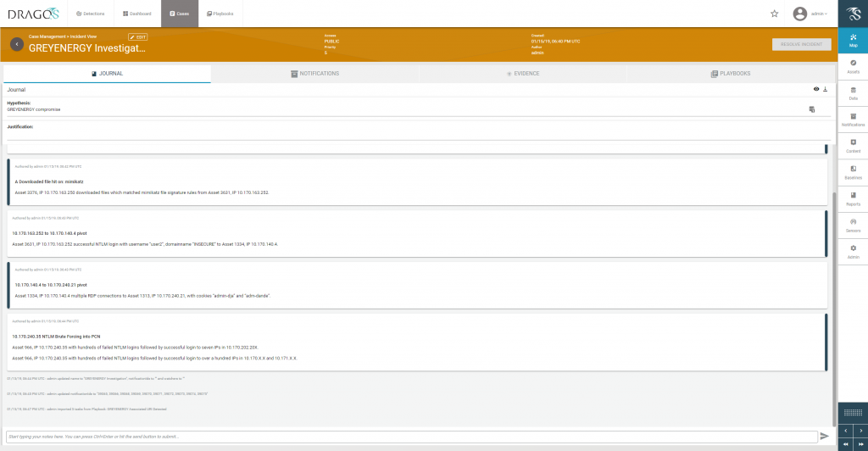Click the RESOLVE INCIDENT button
Viewport: 868px width, 451px height.
[x=801, y=44]
